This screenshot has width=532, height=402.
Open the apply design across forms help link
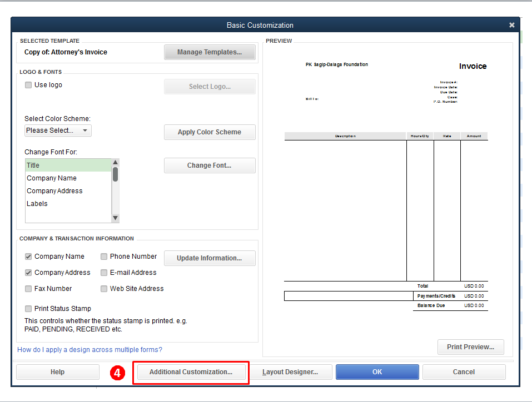pos(90,350)
